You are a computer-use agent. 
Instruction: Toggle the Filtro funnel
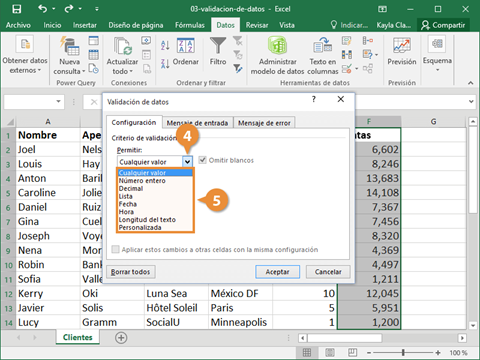[x=218, y=51]
